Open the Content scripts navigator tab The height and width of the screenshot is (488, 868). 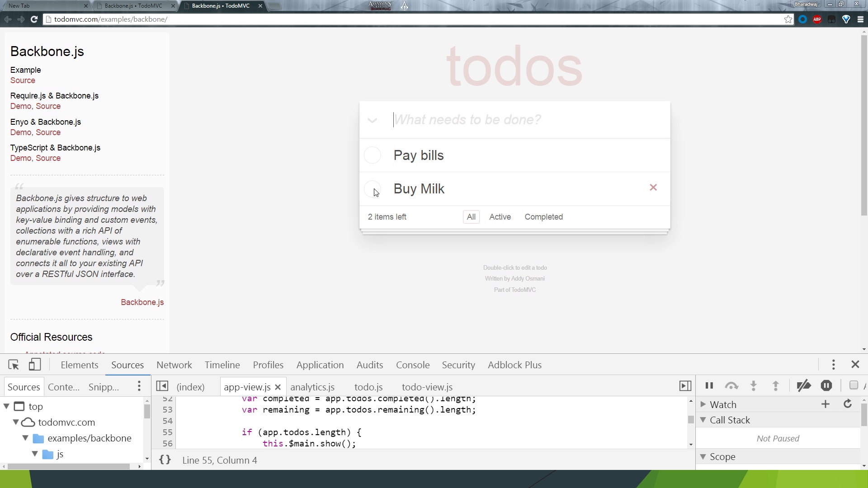tap(64, 387)
